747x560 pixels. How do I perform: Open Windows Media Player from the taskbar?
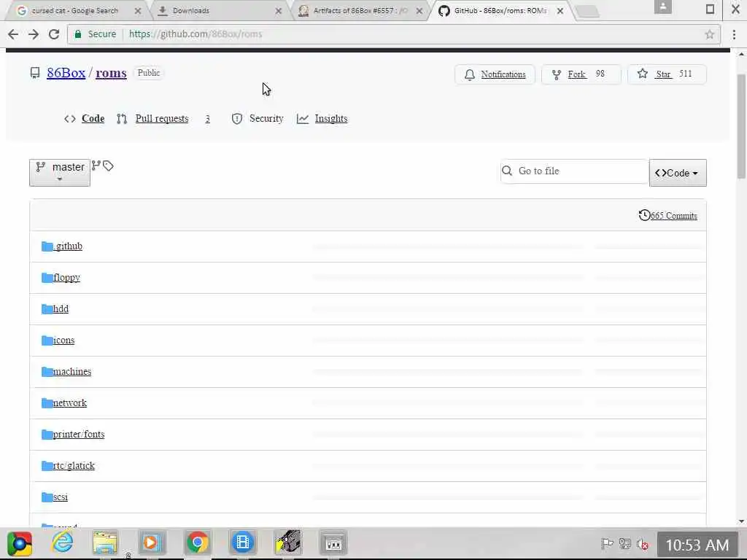tap(152, 542)
